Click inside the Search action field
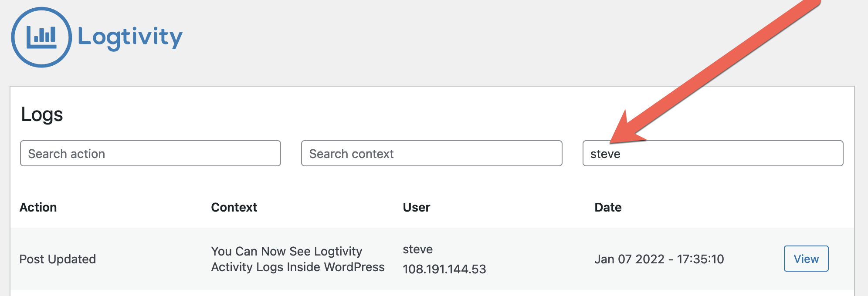The image size is (868, 296). [150, 153]
